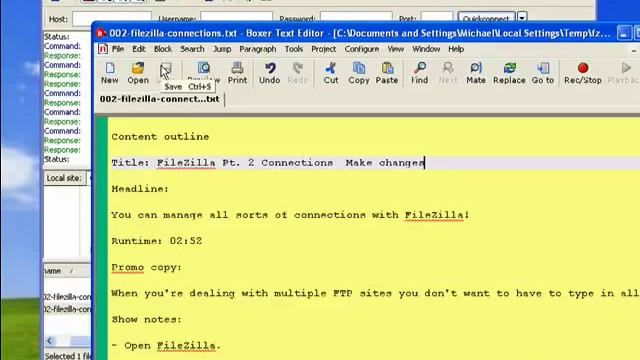Click the Paste clipboard icon
This screenshot has width=640, height=360.
pos(387,73)
